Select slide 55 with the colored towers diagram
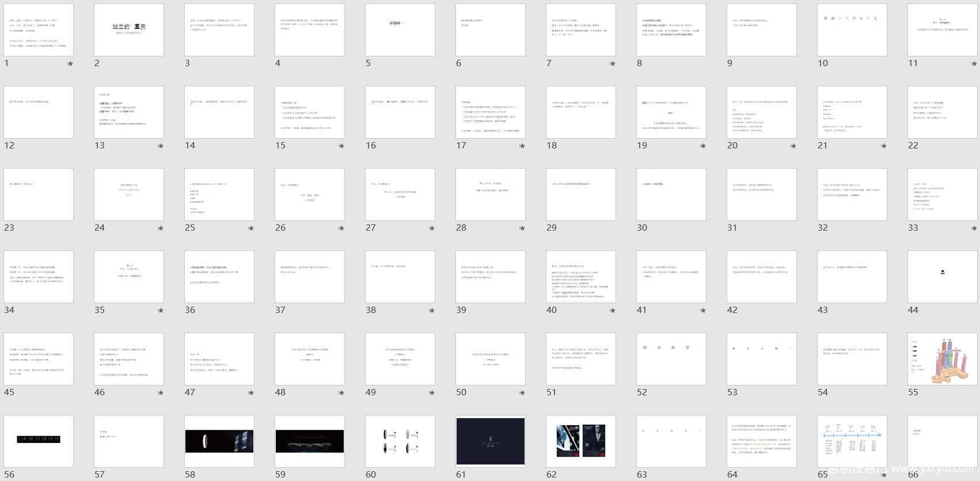 (x=943, y=359)
